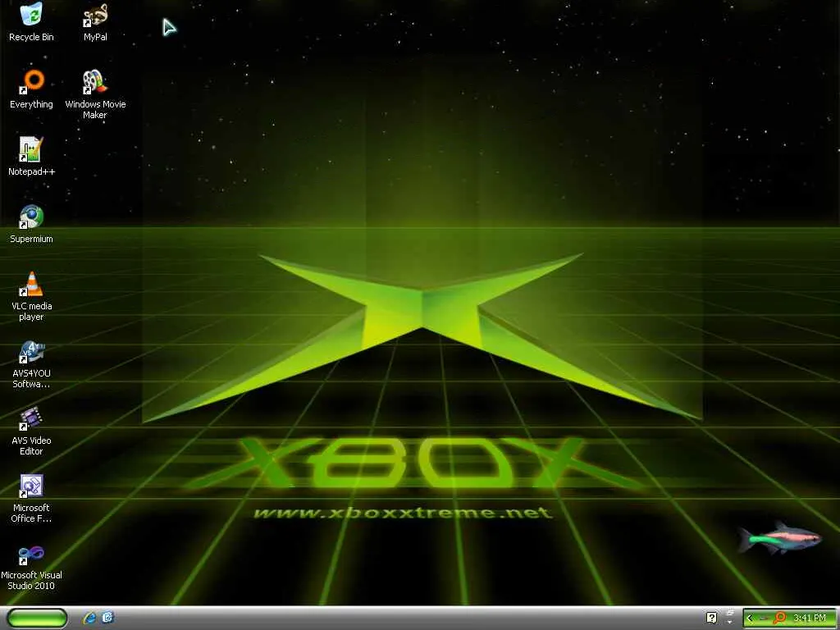Screen dimensions: 840x630
Task: Click the Microsoft Office FrontPage shortcut
Action: click(31, 498)
